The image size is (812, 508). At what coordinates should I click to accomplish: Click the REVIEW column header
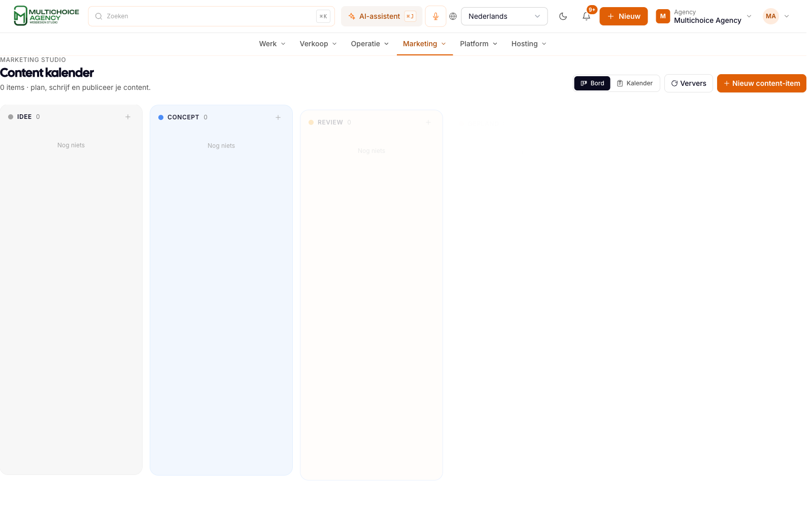click(x=330, y=122)
